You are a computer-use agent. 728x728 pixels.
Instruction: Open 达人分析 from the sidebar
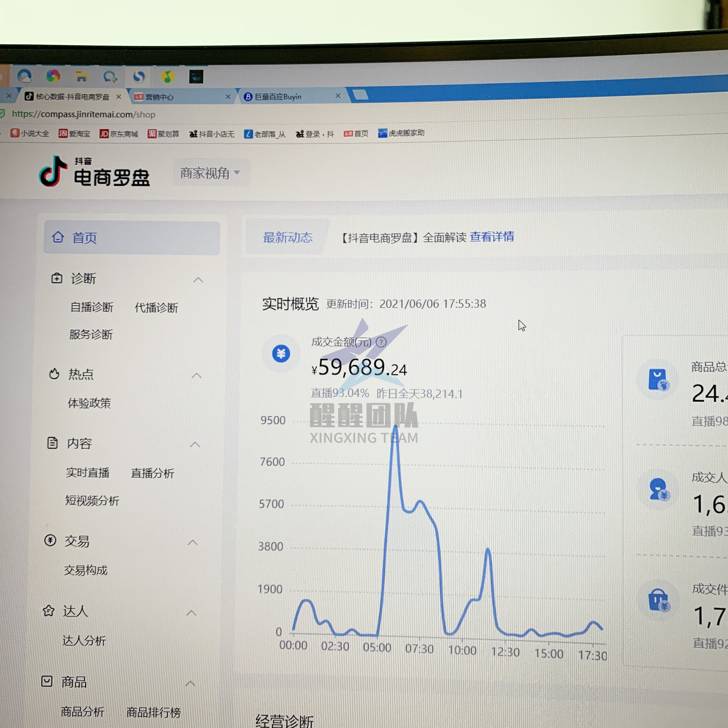[x=84, y=641]
